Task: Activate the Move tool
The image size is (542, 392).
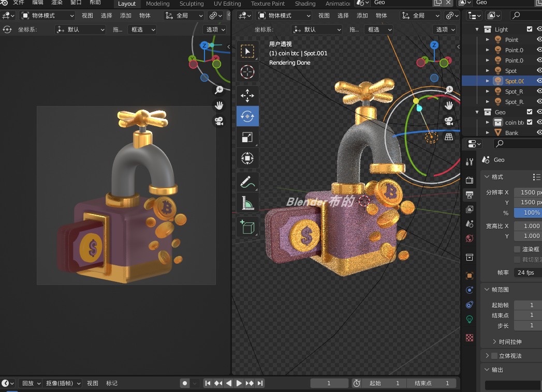Action: (x=247, y=96)
